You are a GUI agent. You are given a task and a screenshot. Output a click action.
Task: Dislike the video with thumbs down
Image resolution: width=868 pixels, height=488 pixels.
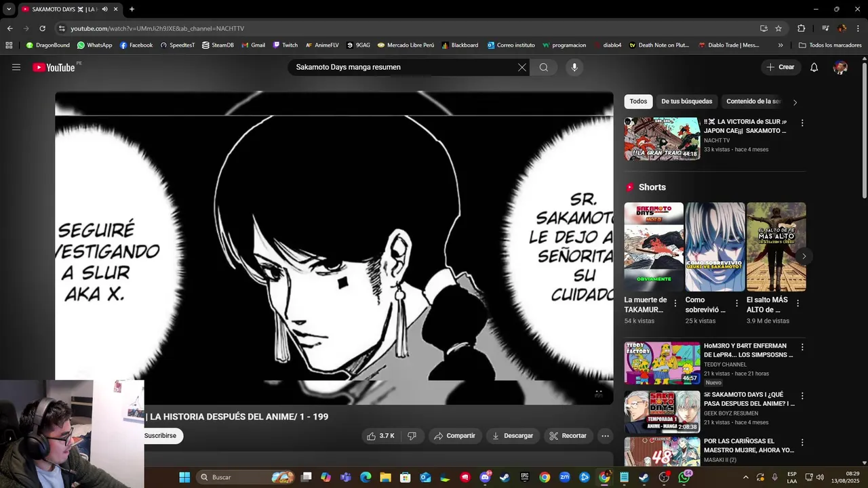(412, 436)
